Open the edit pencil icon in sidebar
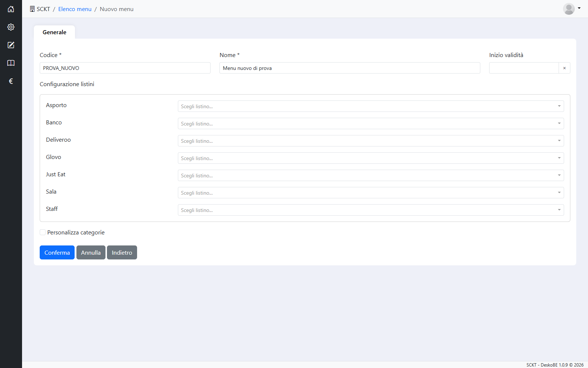The height and width of the screenshot is (368, 588). point(11,45)
